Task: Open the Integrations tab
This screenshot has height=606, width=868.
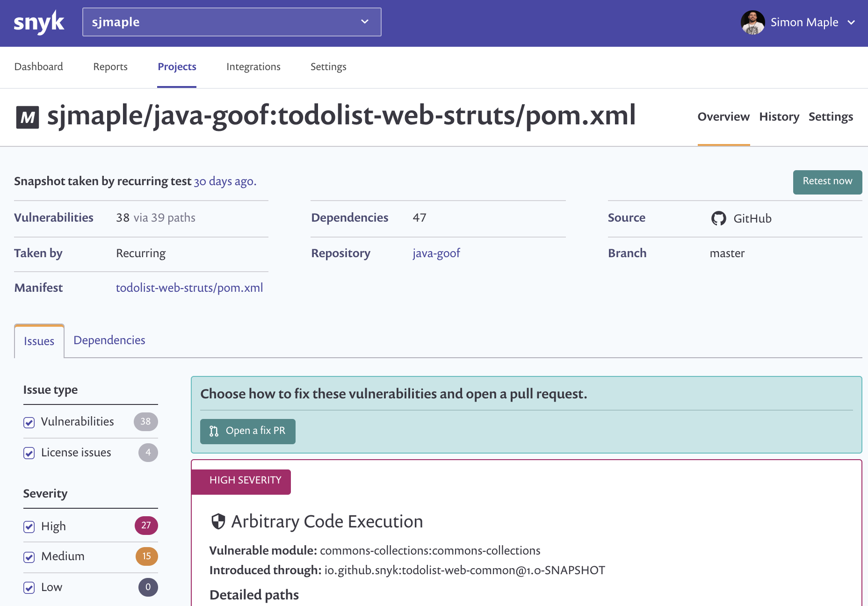Action: click(x=253, y=67)
